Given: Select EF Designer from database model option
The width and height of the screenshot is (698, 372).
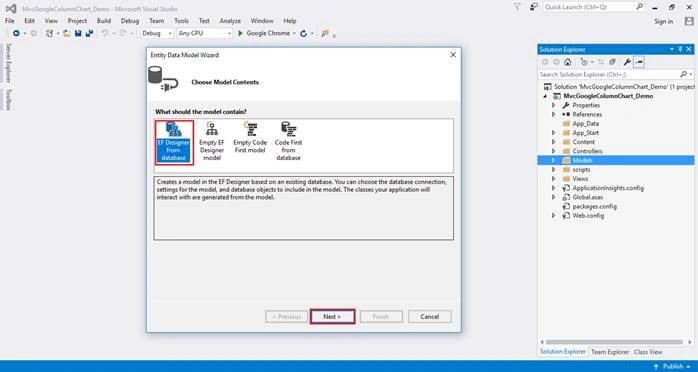Looking at the screenshot, I should coord(174,142).
